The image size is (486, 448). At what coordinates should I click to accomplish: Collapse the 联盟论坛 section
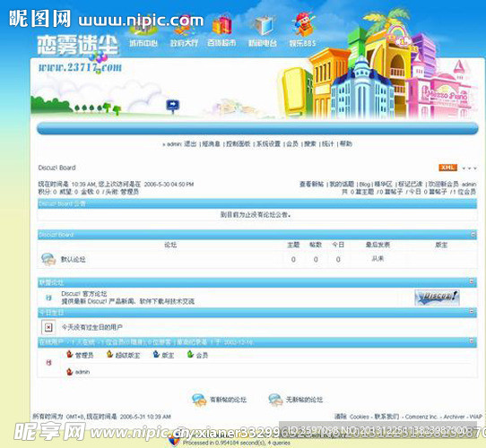(x=472, y=281)
